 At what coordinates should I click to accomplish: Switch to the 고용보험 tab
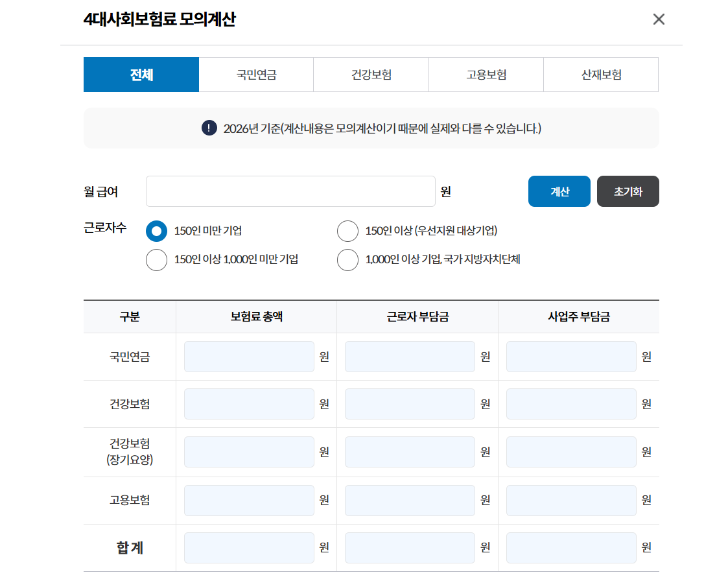pyautogui.click(x=486, y=74)
